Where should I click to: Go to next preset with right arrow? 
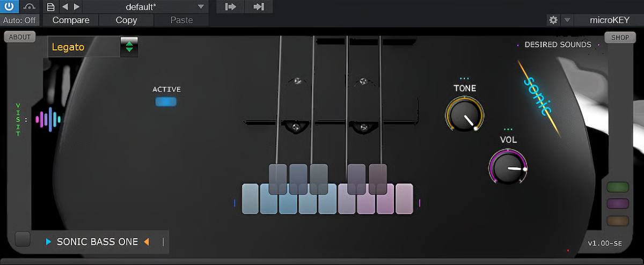[x=76, y=7]
